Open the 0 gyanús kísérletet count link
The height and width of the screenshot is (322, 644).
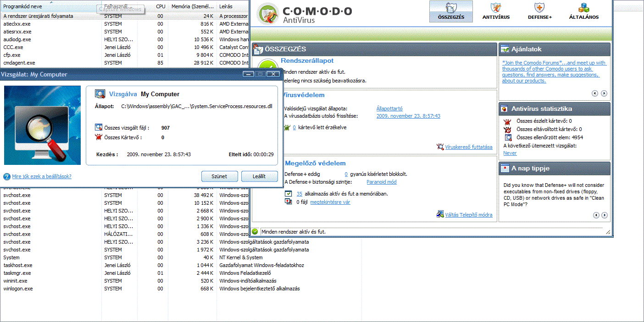pos(346,174)
